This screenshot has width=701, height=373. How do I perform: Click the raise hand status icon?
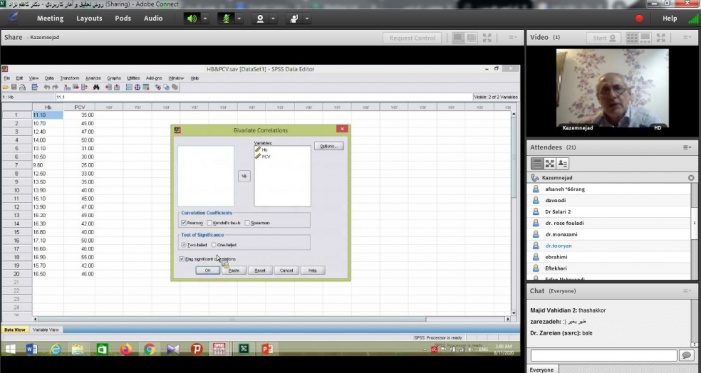pos(294,18)
